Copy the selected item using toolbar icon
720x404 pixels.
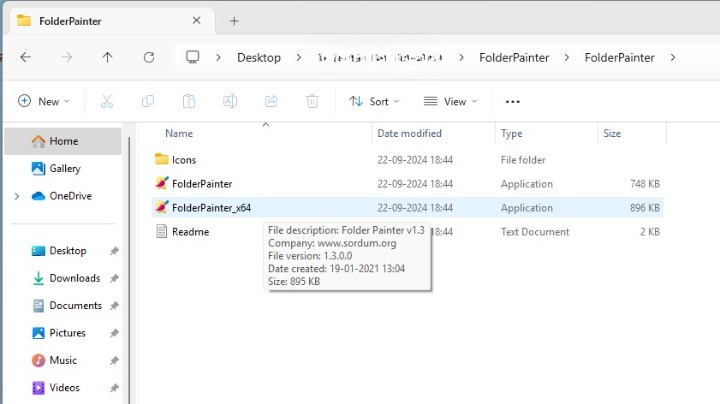click(x=148, y=101)
